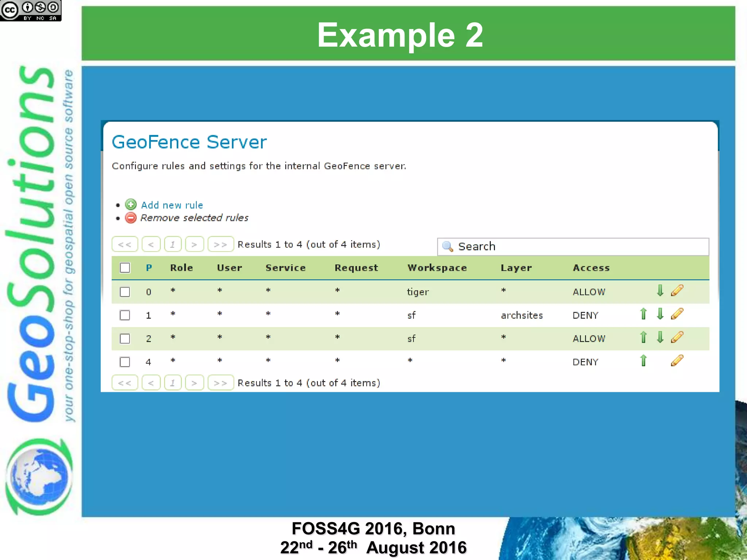The height and width of the screenshot is (560, 747).
Task: Click the Creative Commons license badge
Action: click(31, 10)
